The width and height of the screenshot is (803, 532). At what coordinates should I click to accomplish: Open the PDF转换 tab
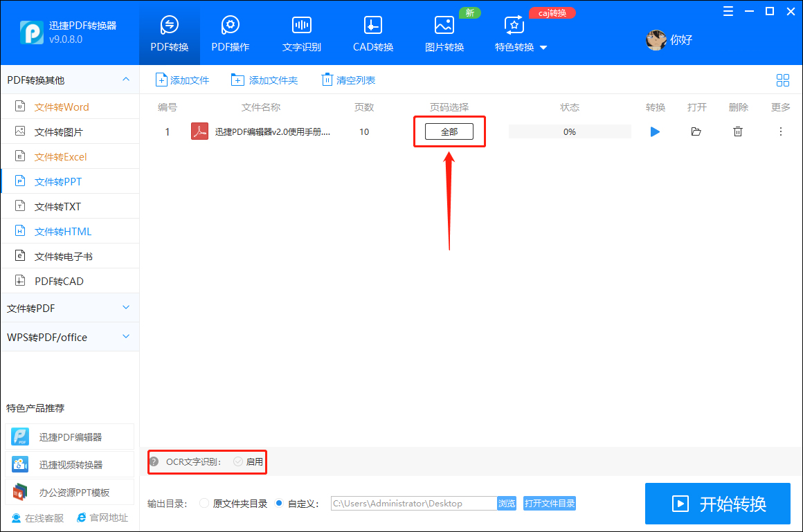170,34
